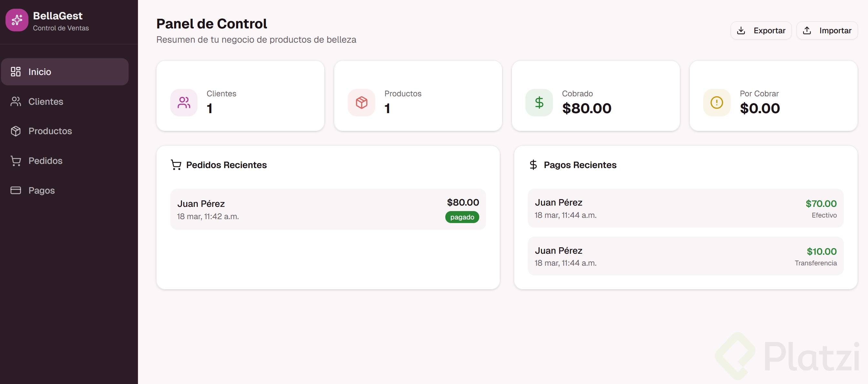Navigate to Pedidos in the sidebar
The height and width of the screenshot is (384, 868).
[x=45, y=161]
